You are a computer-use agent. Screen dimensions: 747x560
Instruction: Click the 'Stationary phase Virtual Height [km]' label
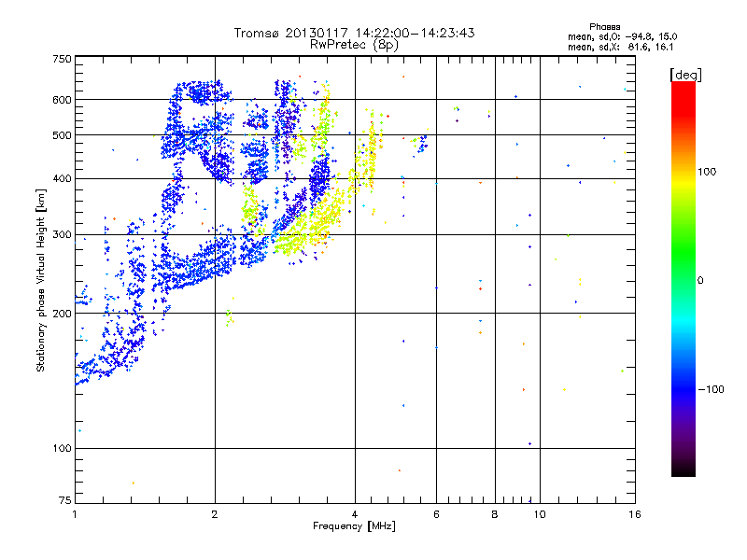click(41, 280)
